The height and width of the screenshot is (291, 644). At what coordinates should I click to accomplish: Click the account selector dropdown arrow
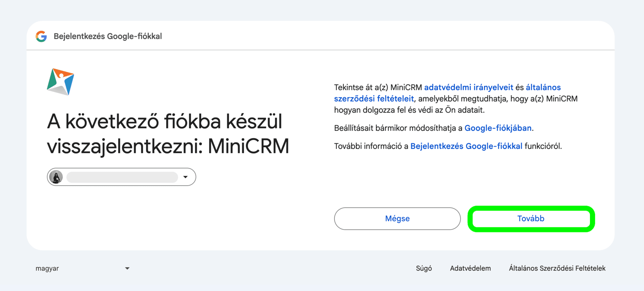point(185,177)
